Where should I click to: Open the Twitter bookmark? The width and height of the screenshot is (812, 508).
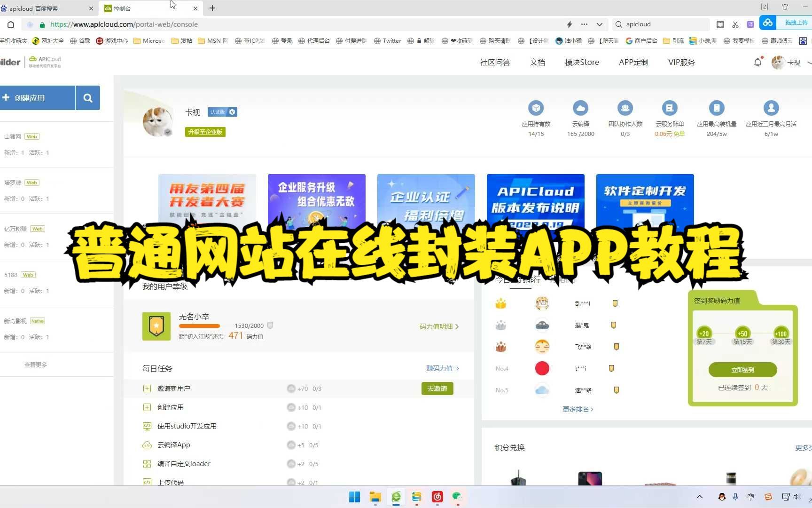click(388, 41)
